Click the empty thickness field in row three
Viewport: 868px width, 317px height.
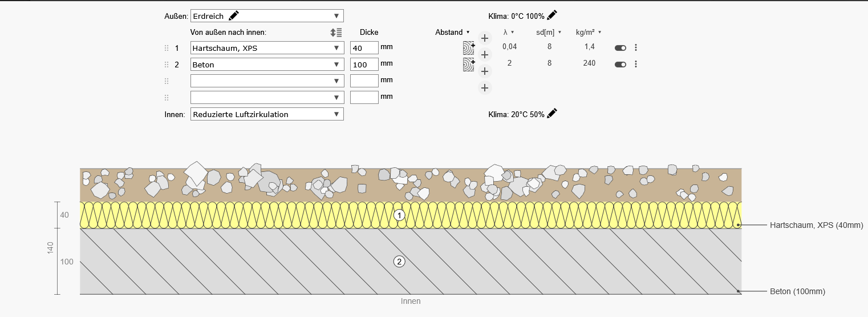pyautogui.click(x=364, y=81)
